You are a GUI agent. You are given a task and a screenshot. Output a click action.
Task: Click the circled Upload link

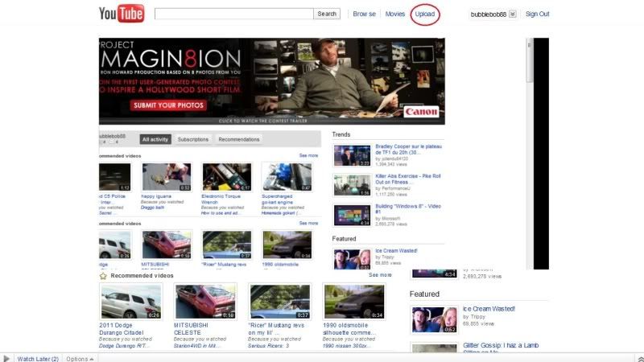(x=425, y=14)
